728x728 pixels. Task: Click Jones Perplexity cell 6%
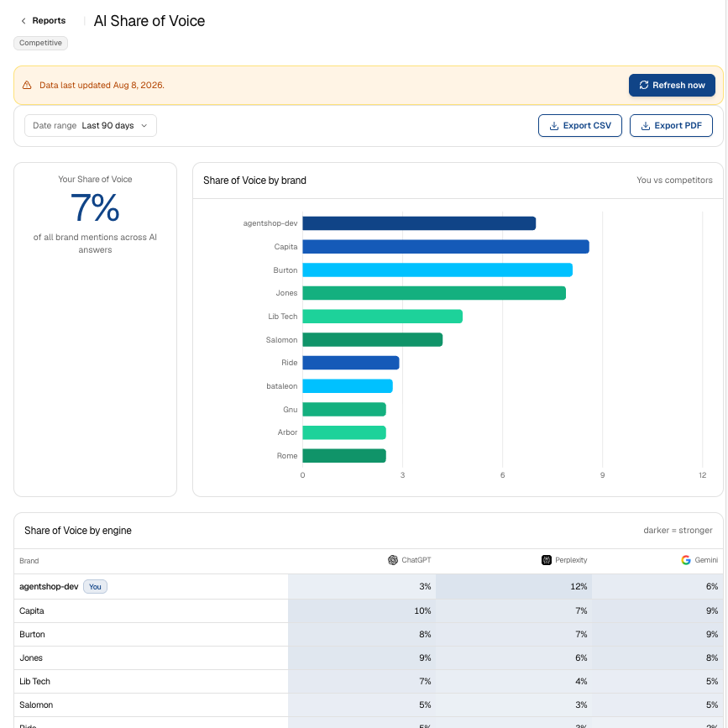514,658
